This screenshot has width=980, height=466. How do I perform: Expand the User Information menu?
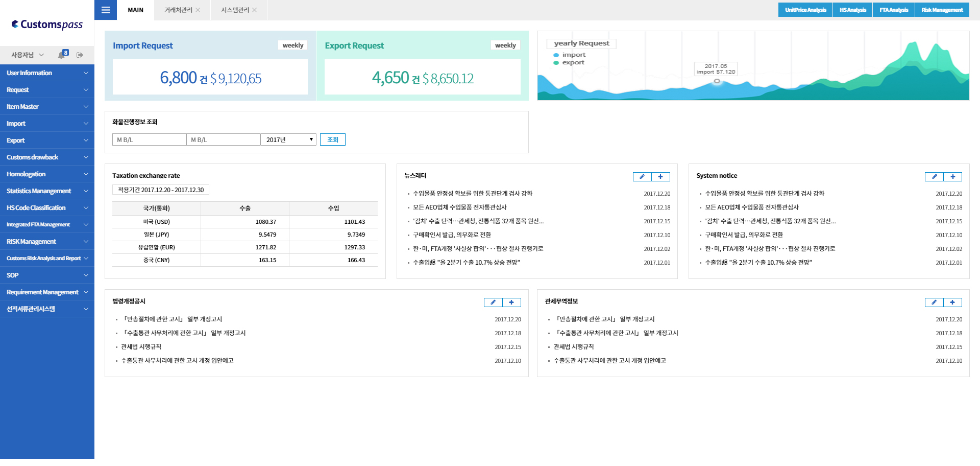point(47,73)
